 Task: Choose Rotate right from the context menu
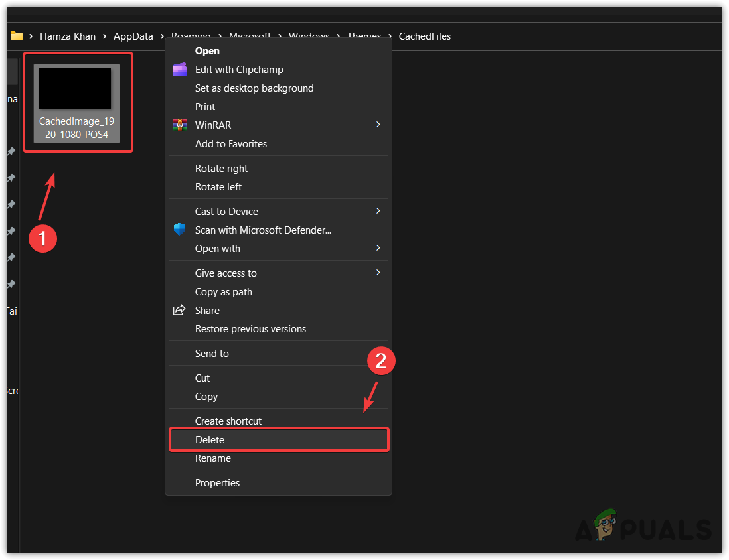pos(221,168)
